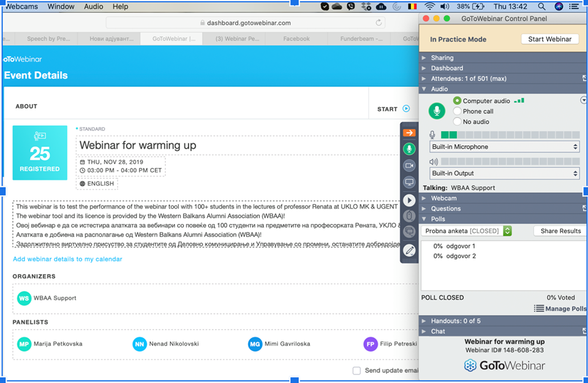
Task: Click the ABOUT section heading
Action: pos(26,106)
